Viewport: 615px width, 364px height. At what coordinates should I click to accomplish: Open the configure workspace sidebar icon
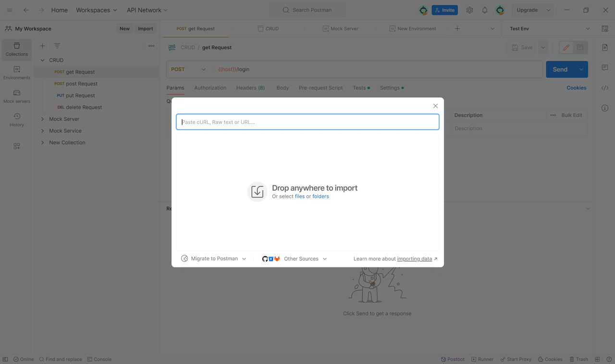(17, 146)
